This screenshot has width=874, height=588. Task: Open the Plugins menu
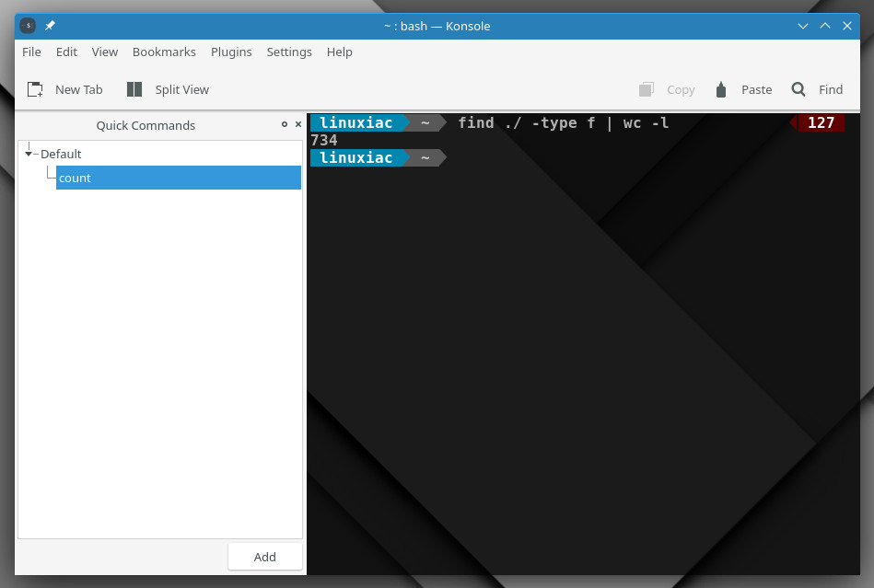click(x=231, y=52)
